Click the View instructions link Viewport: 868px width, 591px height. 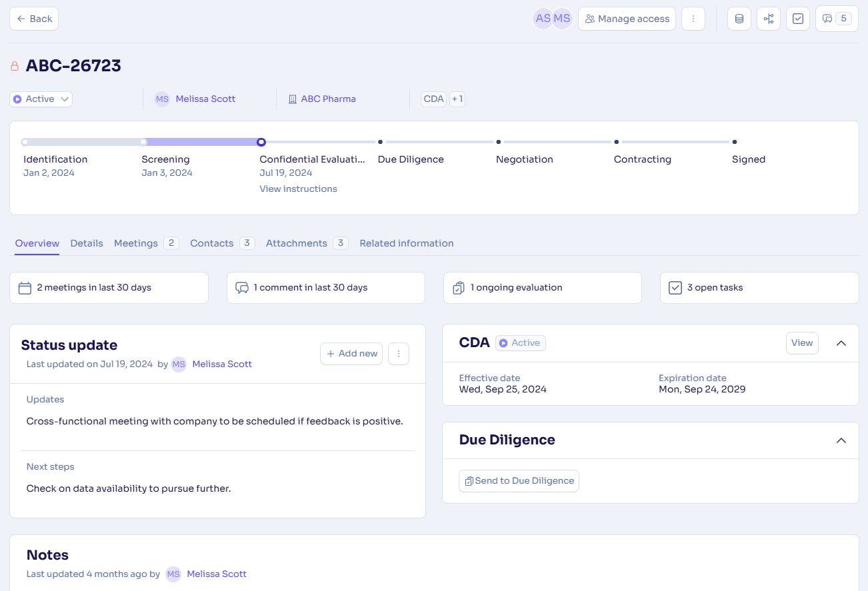pos(298,189)
